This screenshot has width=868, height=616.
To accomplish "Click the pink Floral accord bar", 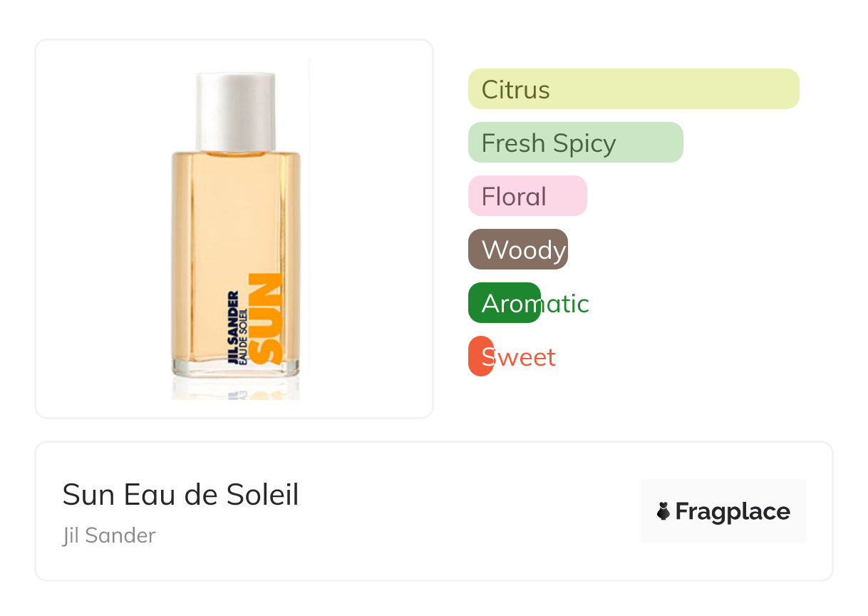I will (527, 196).
